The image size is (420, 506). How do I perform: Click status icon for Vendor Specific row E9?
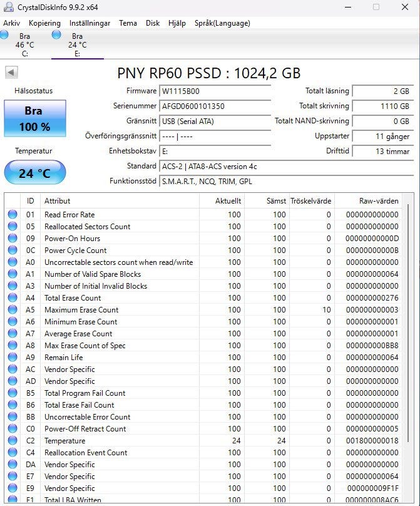[x=13, y=488]
